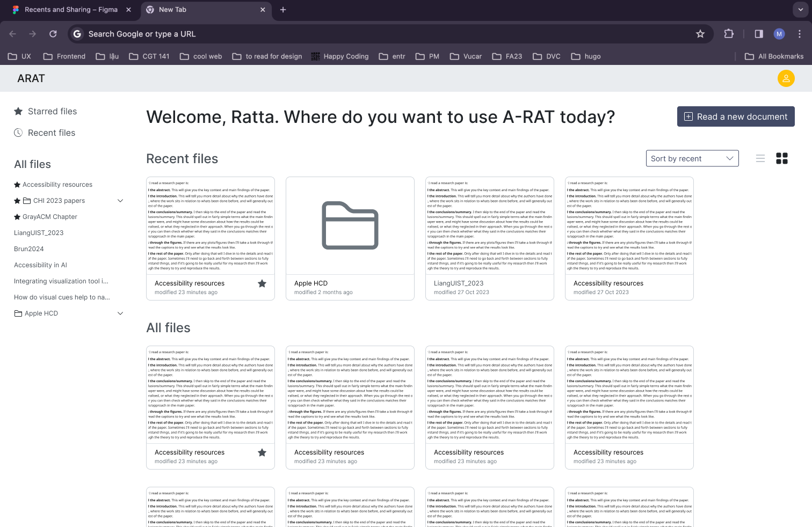The height and width of the screenshot is (527, 812).
Task: Open UX bookmarks folder
Action: coord(19,56)
